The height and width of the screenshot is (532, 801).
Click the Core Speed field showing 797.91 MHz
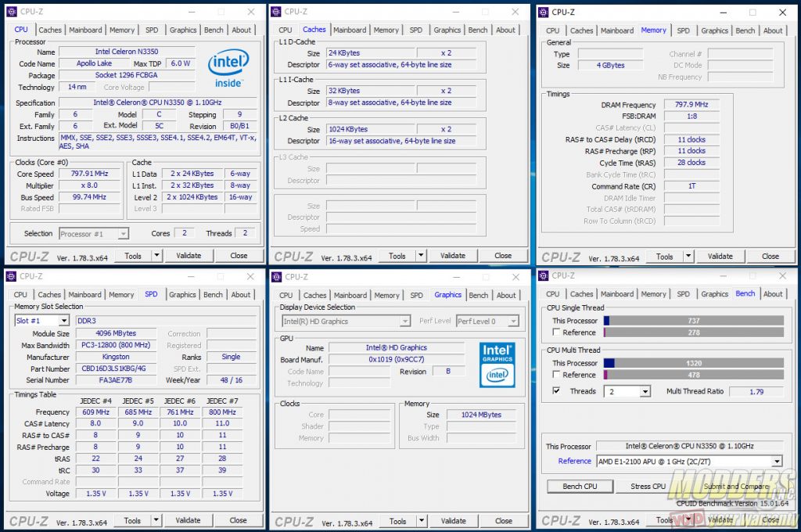pyautogui.click(x=90, y=174)
